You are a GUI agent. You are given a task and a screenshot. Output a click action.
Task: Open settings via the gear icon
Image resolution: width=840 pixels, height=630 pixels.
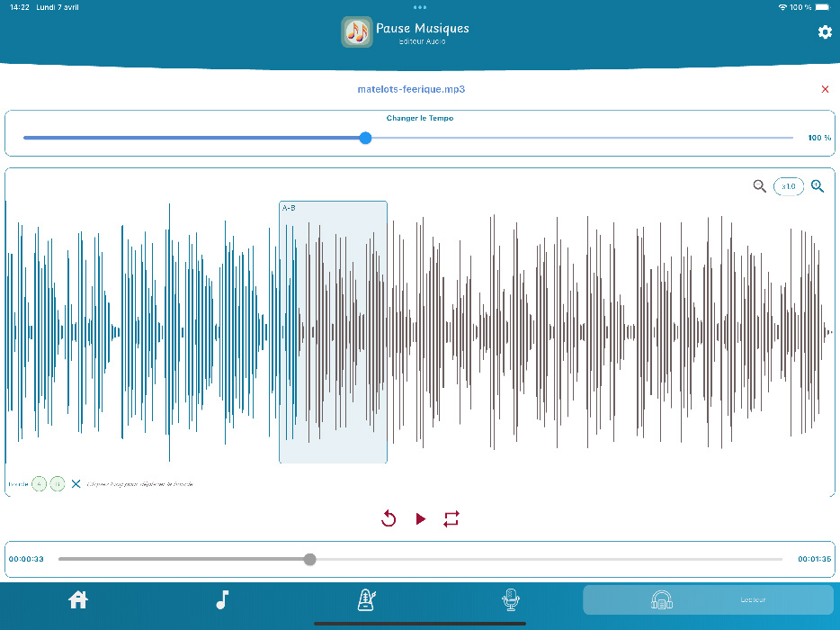coord(825,32)
